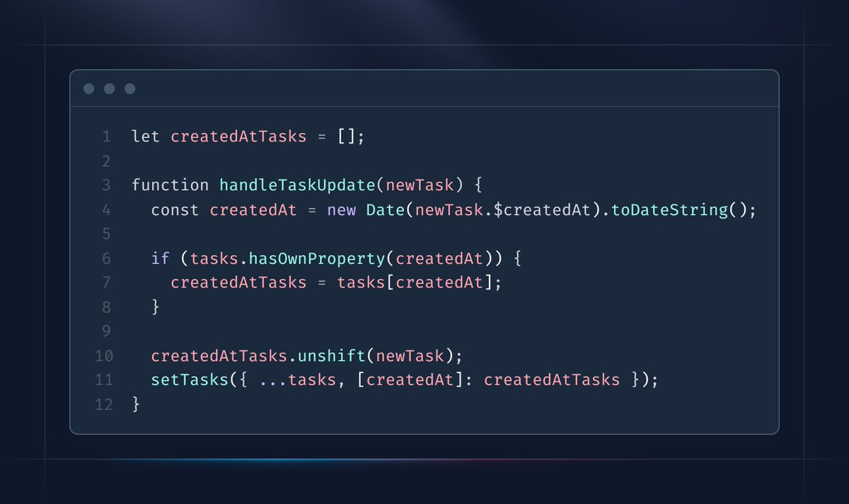Click 'createdAtTasks' before '.unshift'
The height and width of the screenshot is (504, 849).
pyautogui.click(x=219, y=356)
